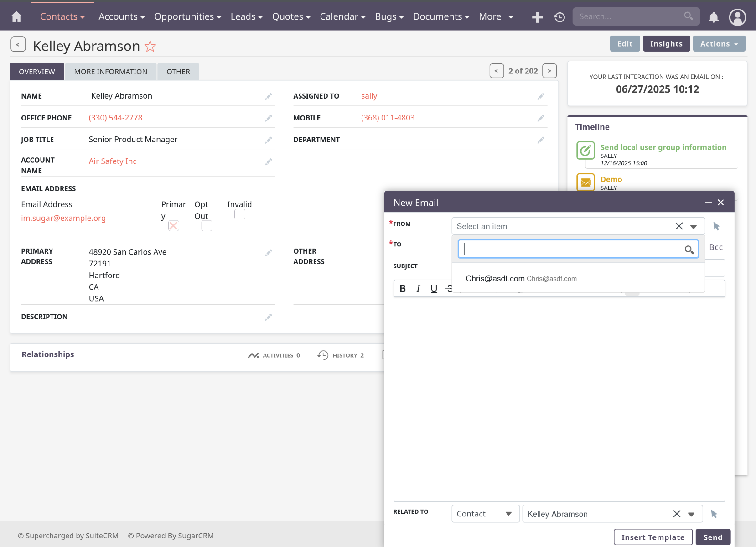The width and height of the screenshot is (756, 547).
Task: Open the Contact related-to type dropdown
Action: coord(485,514)
